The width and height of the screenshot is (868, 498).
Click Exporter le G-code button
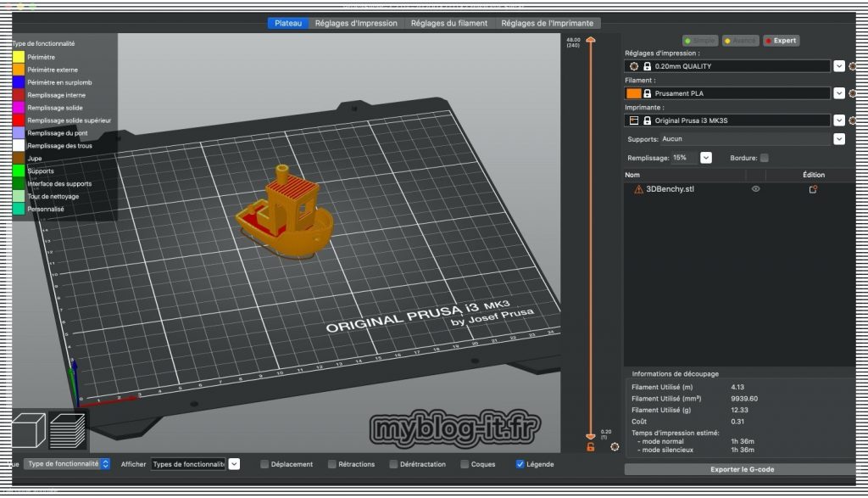tap(742, 469)
